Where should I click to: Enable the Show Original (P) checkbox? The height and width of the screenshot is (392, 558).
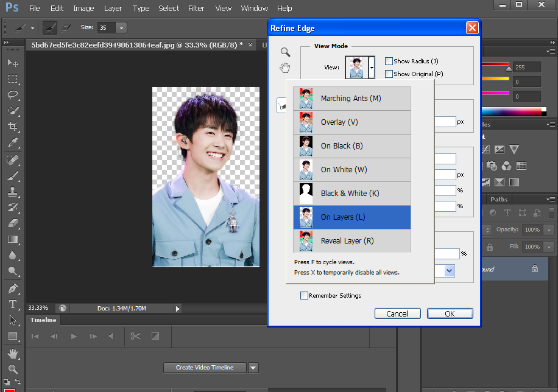[x=389, y=74]
